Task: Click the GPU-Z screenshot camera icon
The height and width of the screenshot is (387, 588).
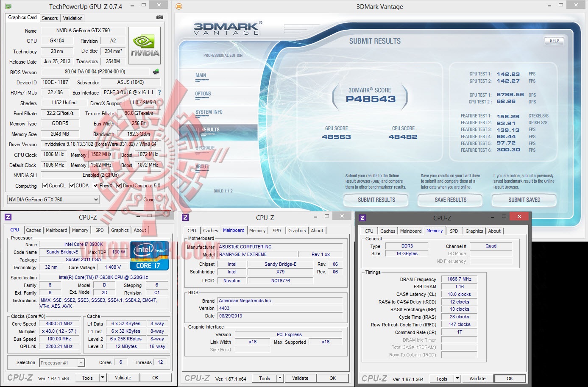Action: (x=160, y=17)
